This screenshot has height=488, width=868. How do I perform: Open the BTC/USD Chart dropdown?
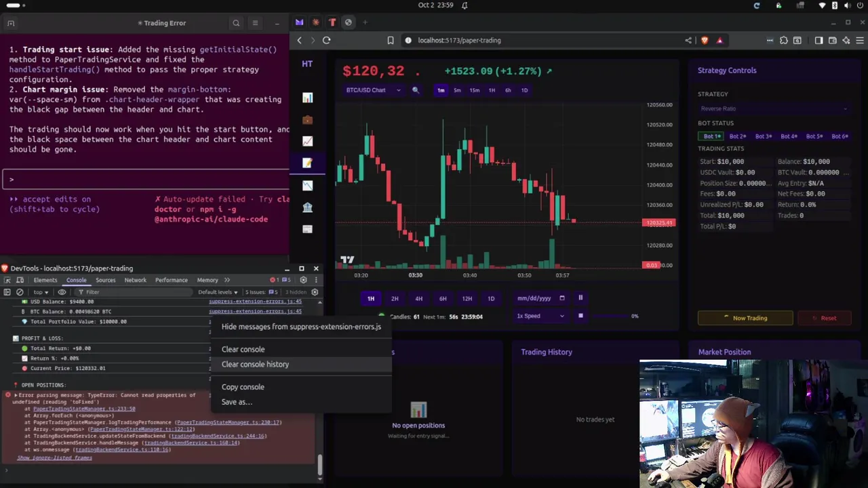[x=373, y=90]
